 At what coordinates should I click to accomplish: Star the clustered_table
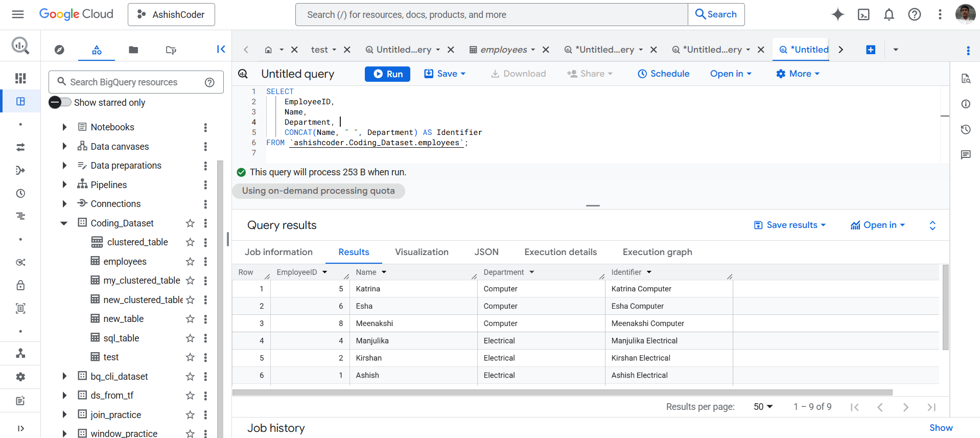click(x=190, y=242)
